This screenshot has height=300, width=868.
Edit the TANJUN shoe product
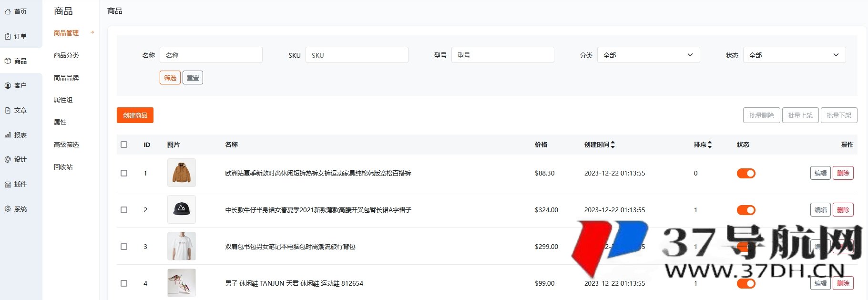point(820,283)
